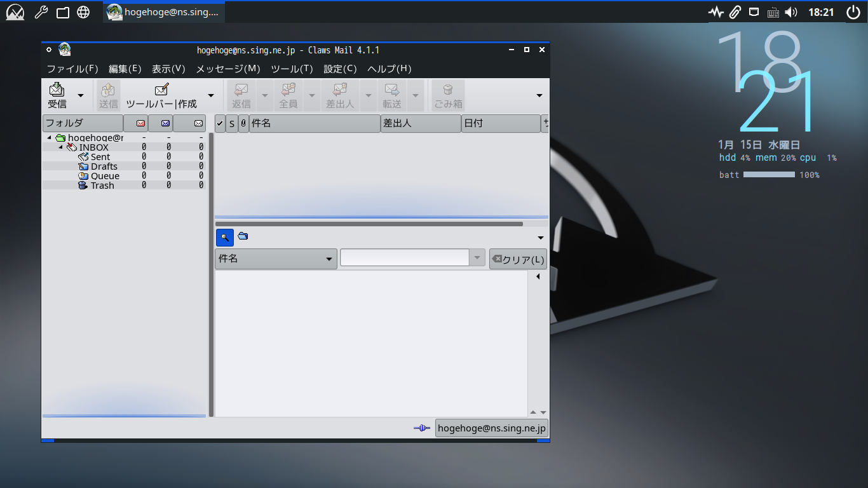Click into the quick search text field

404,257
